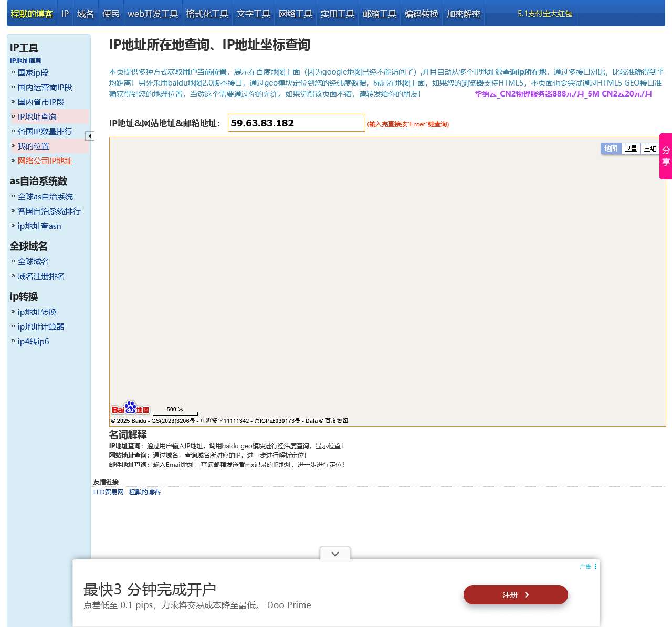The image size is (672, 627).
Task: Switch the map to 三维 3D view
Action: 650,148
